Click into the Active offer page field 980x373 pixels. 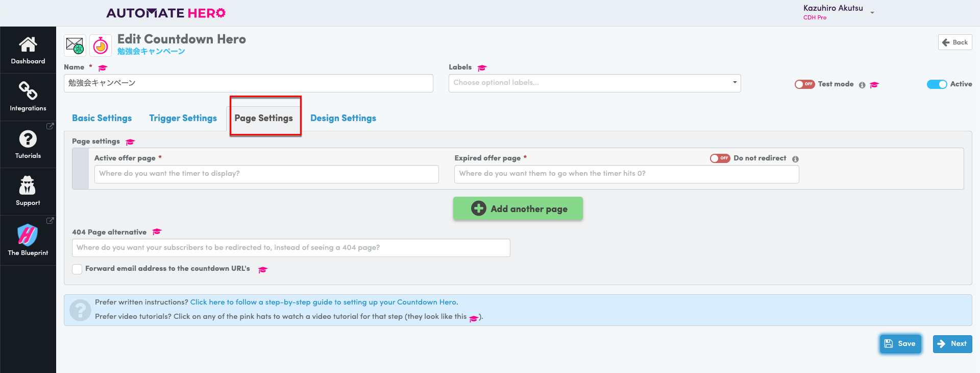coord(266,174)
